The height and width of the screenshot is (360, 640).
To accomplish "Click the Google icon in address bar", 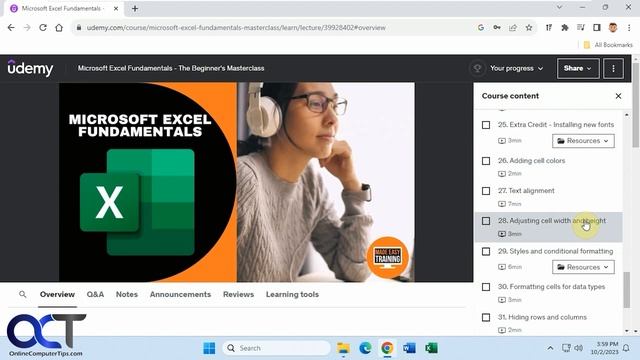I will point(481,28).
